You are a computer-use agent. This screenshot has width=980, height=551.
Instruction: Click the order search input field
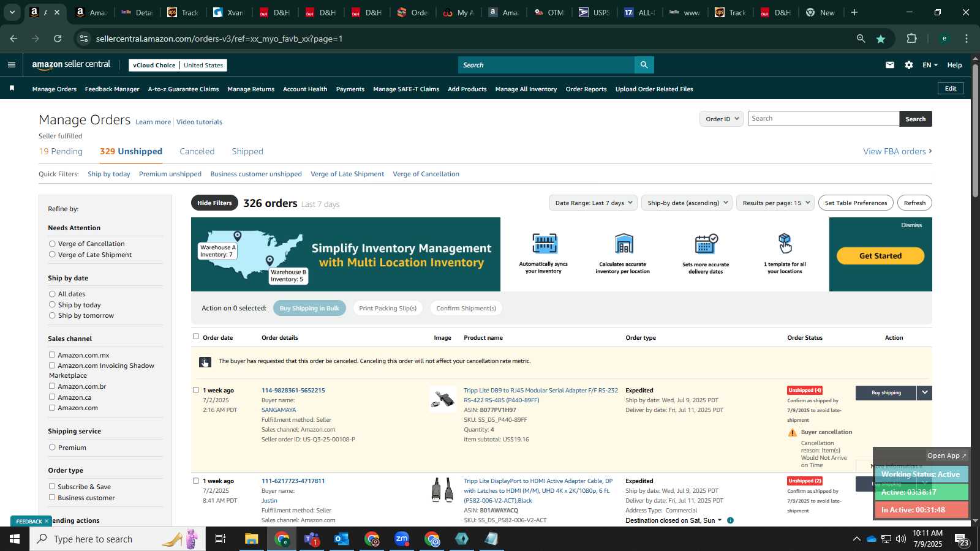coord(823,119)
